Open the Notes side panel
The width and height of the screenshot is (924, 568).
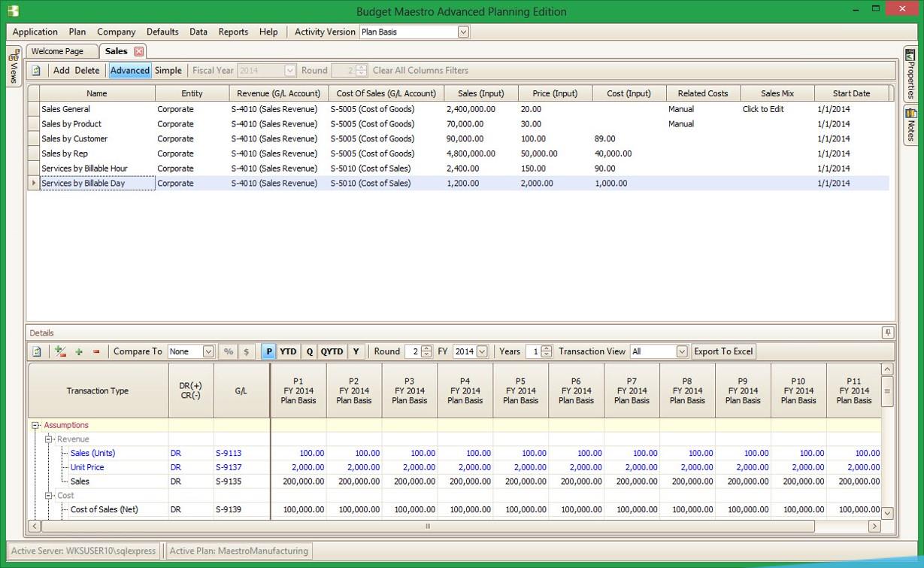click(x=910, y=125)
